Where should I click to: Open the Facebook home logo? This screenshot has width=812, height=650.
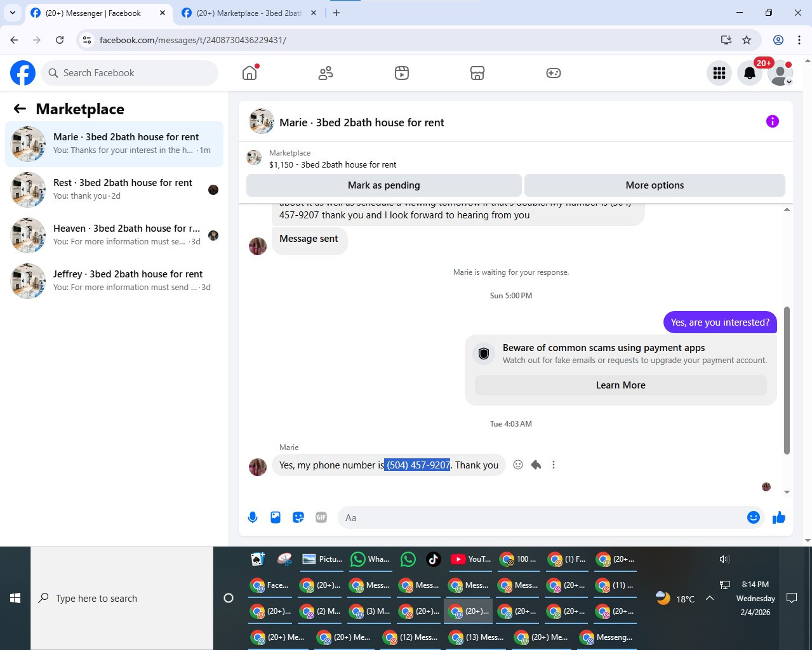23,73
